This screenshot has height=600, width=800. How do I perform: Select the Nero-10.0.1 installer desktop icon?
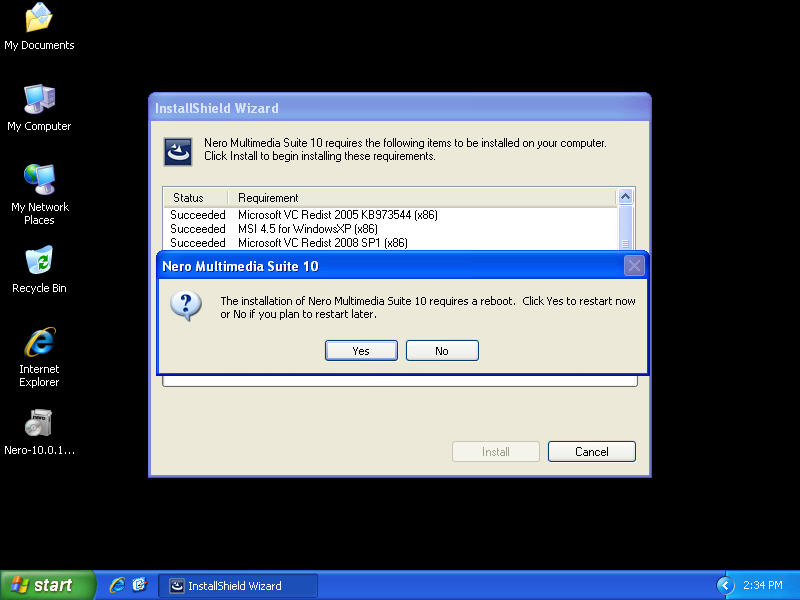click(39, 424)
